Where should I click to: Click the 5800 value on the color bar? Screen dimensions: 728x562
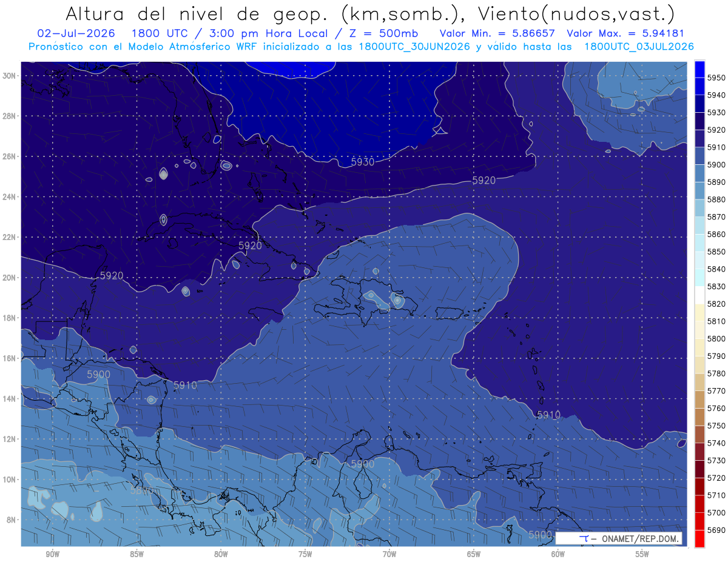click(x=716, y=338)
